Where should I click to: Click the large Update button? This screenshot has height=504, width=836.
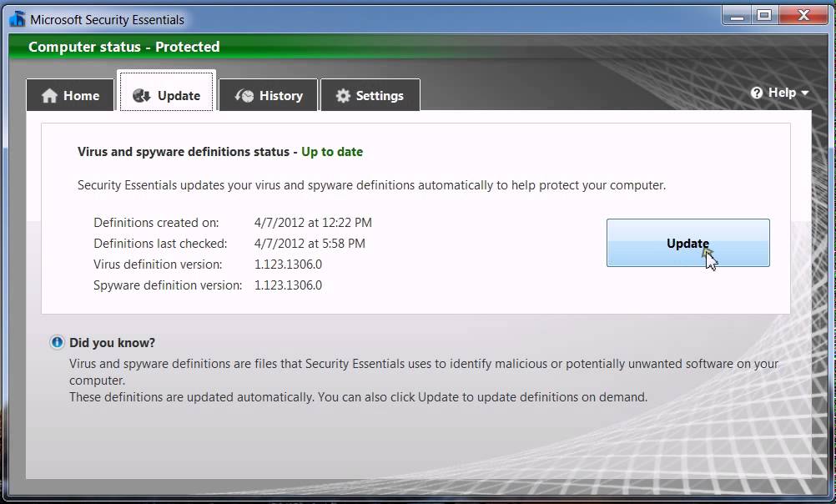click(687, 243)
